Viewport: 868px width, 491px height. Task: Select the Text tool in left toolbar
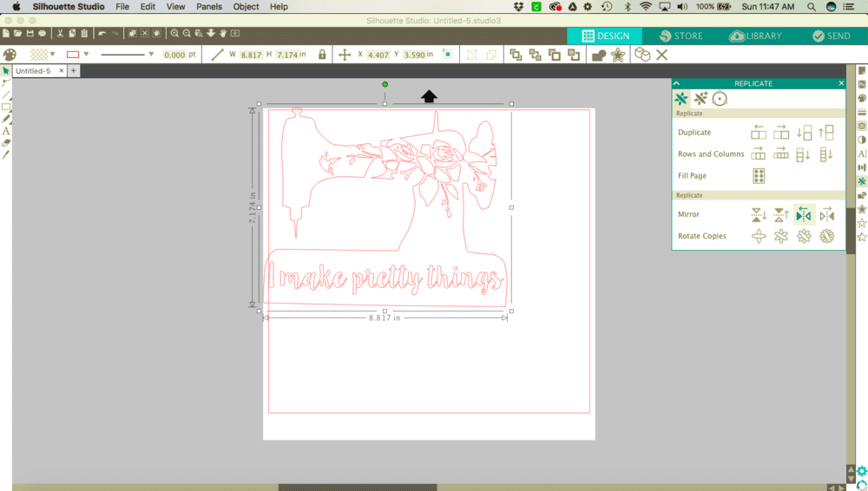(x=6, y=131)
